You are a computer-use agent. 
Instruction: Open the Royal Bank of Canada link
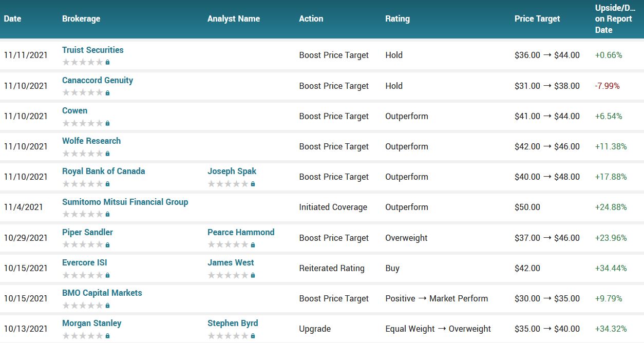pyautogui.click(x=104, y=171)
